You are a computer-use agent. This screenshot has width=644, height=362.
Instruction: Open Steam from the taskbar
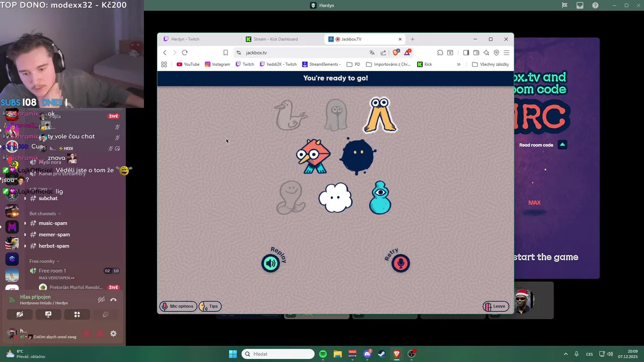point(382,354)
